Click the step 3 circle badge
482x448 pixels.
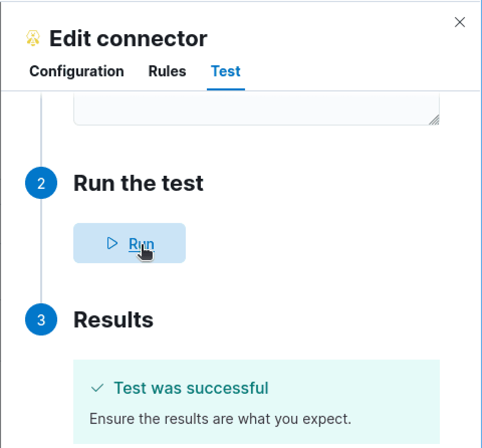pyautogui.click(x=41, y=319)
